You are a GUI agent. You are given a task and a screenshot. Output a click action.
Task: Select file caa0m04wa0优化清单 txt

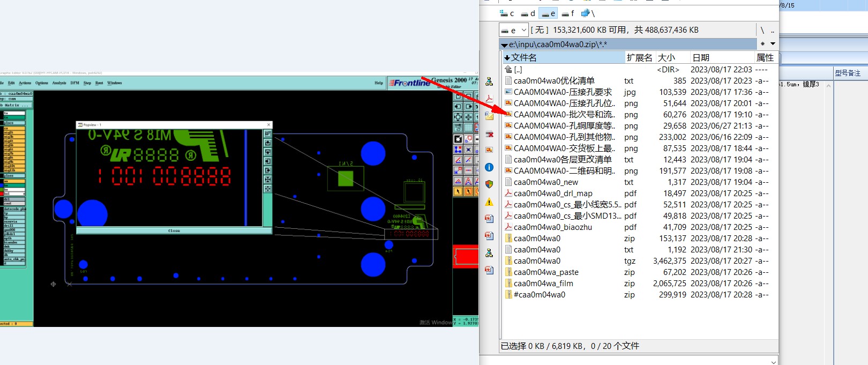click(640, 81)
